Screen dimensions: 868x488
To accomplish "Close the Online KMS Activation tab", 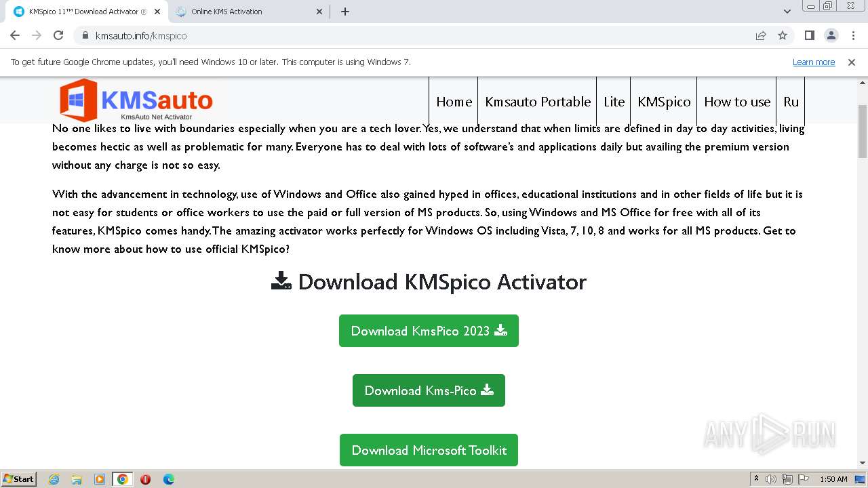I will pos(319,12).
